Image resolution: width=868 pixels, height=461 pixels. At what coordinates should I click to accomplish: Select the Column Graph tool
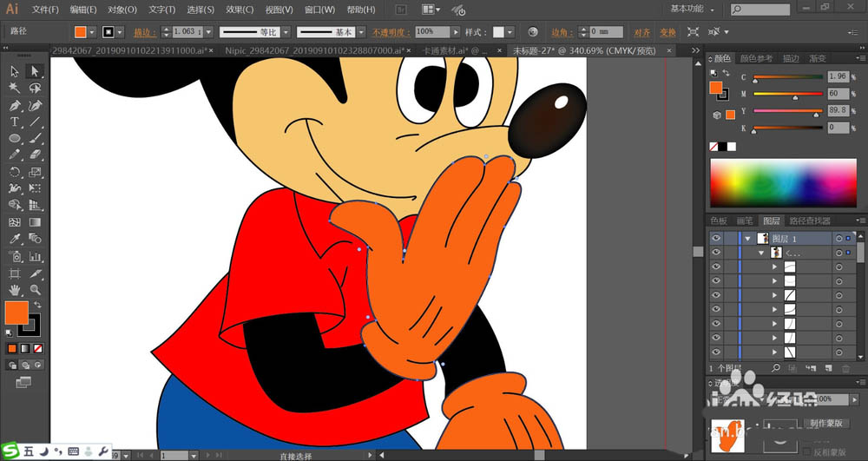35,256
